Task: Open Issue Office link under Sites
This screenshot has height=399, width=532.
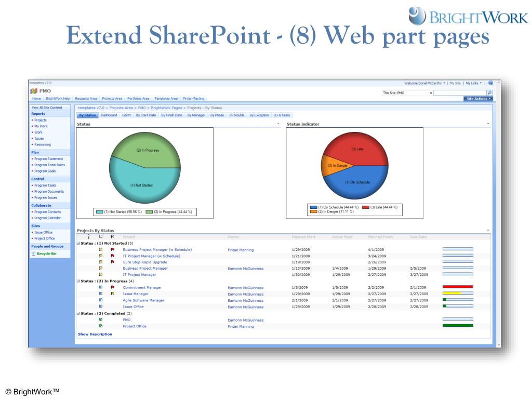Action: click(43, 232)
